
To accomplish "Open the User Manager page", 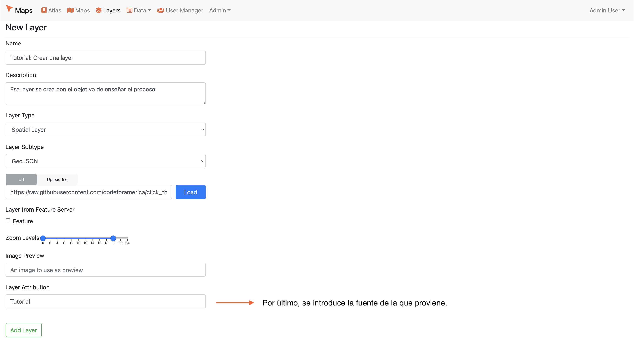I will [x=180, y=10].
